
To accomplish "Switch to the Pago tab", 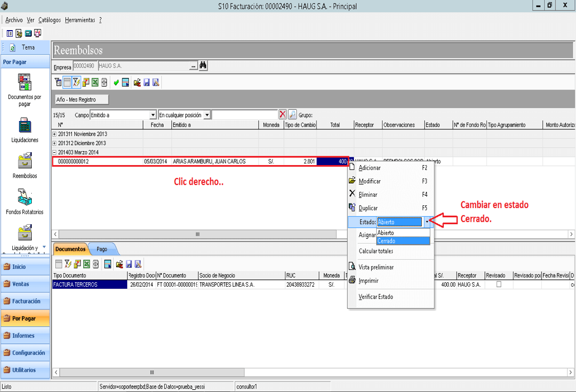I will (x=102, y=249).
